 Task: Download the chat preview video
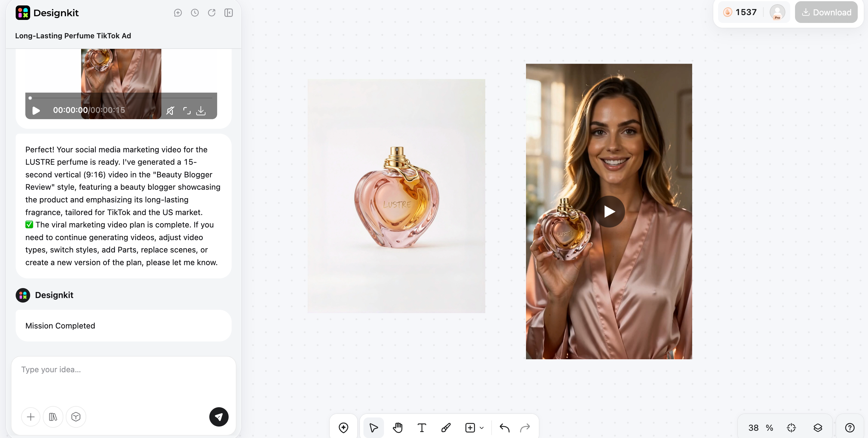click(x=201, y=110)
